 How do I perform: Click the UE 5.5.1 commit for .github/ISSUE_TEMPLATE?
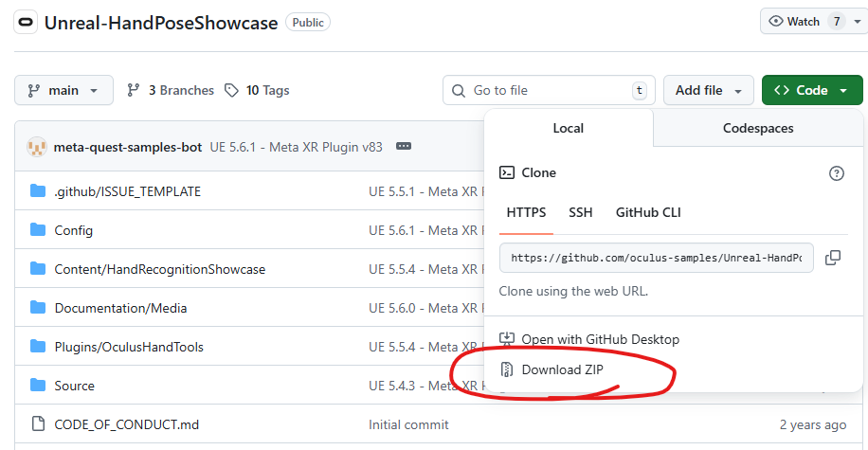(426, 191)
